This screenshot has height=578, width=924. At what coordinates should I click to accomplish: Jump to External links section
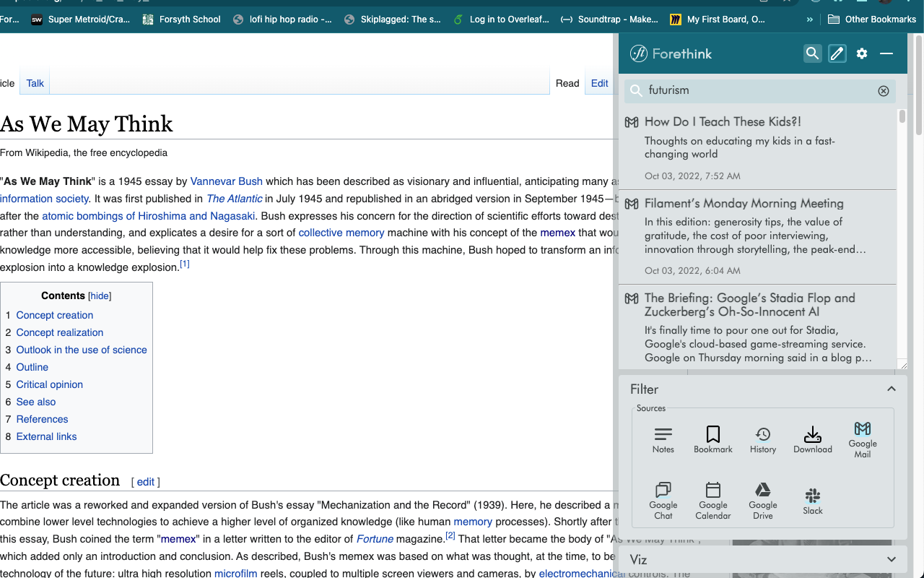pyautogui.click(x=47, y=436)
